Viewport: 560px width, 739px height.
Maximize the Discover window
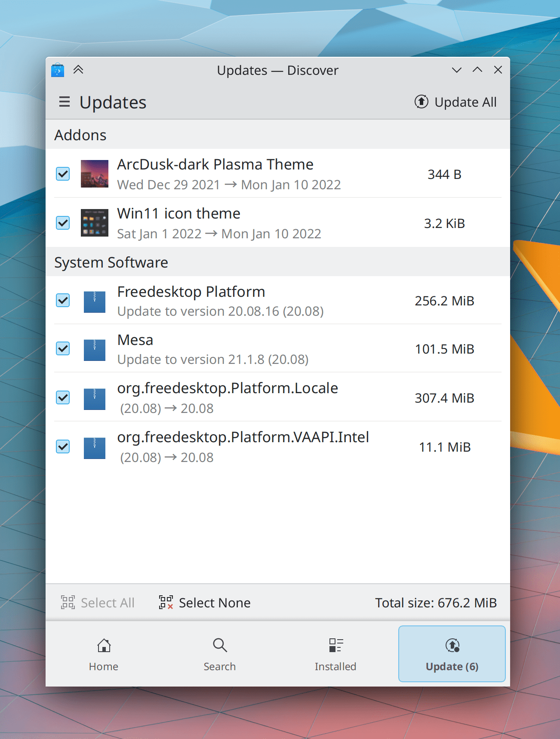click(x=477, y=70)
